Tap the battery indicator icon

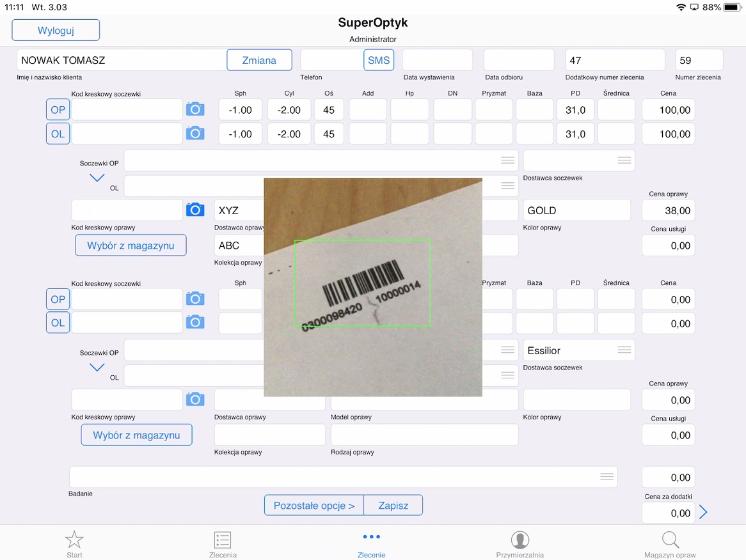(x=732, y=7)
